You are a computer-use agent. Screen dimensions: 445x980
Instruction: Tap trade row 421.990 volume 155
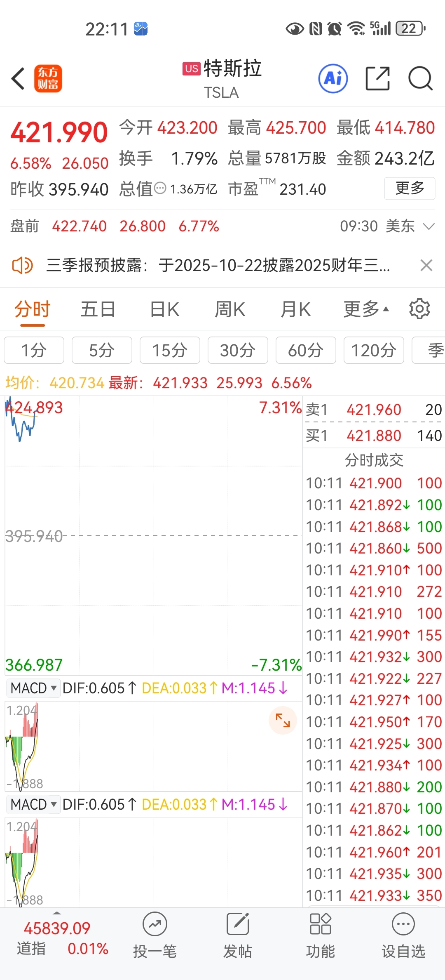(374, 635)
